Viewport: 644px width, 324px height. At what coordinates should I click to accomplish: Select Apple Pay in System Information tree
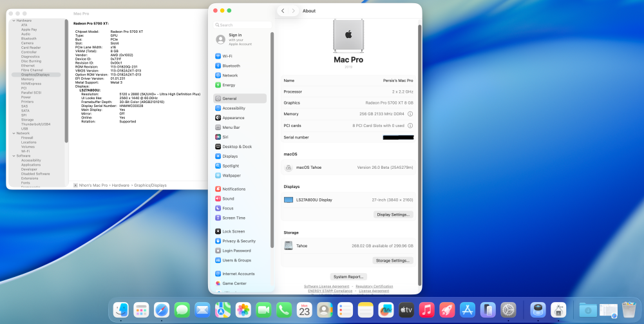click(x=29, y=30)
